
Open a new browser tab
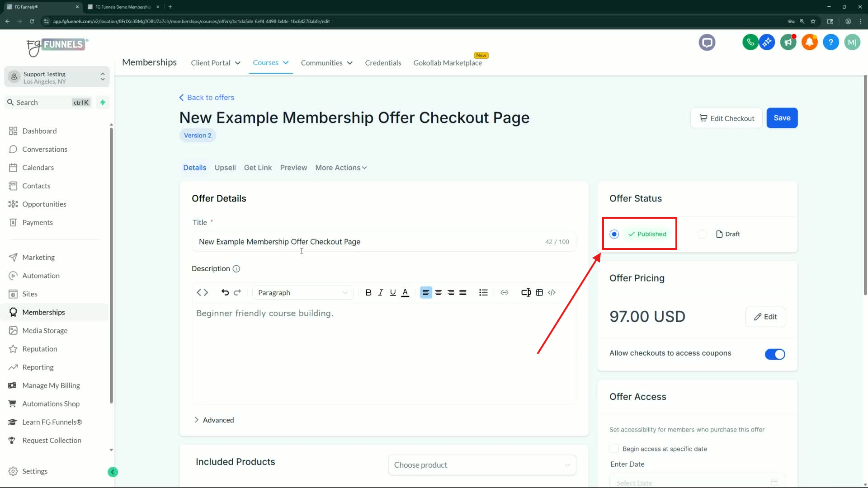click(170, 7)
